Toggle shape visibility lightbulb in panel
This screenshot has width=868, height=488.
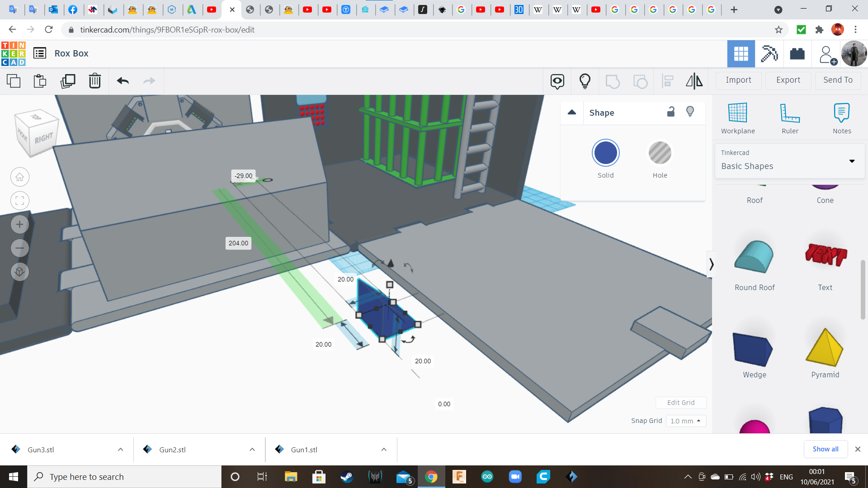[x=690, y=112]
